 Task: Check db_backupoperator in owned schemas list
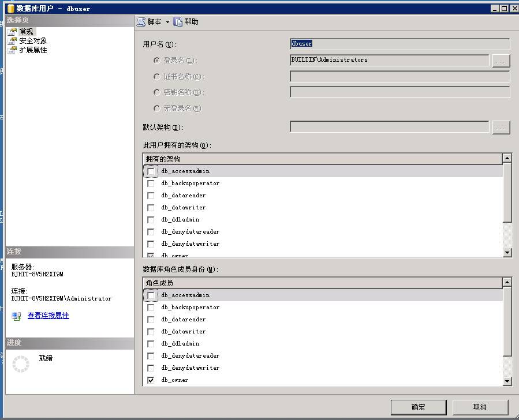pyautogui.click(x=151, y=183)
